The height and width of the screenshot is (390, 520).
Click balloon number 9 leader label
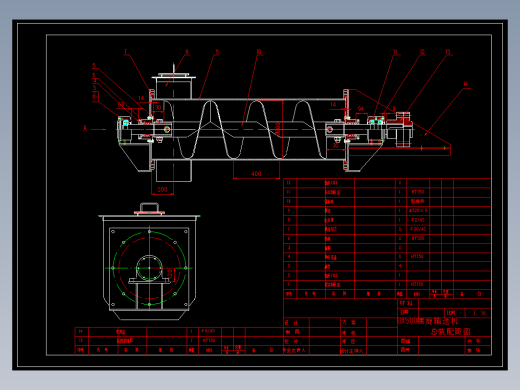coord(217,52)
